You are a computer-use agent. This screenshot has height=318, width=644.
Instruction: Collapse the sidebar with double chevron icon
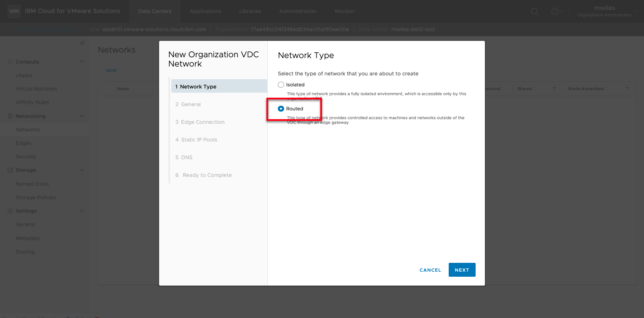(82, 43)
